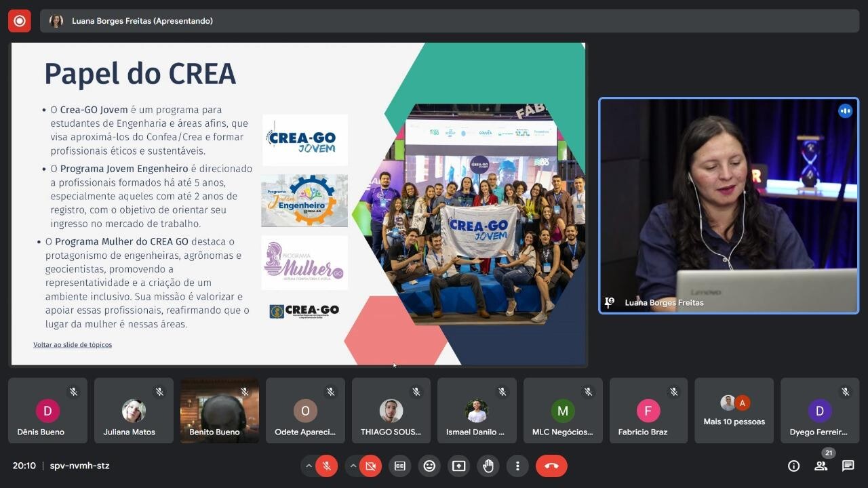This screenshot has height=488, width=868.
Task: Open the chat panel icon
Action: (x=848, y=466)
